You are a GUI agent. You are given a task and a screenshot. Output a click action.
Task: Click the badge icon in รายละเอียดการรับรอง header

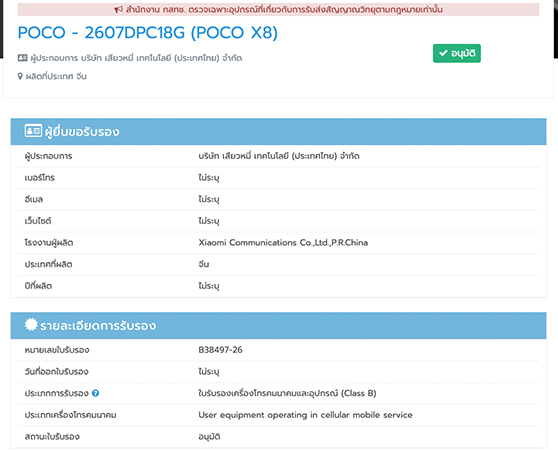click(31, 324)
